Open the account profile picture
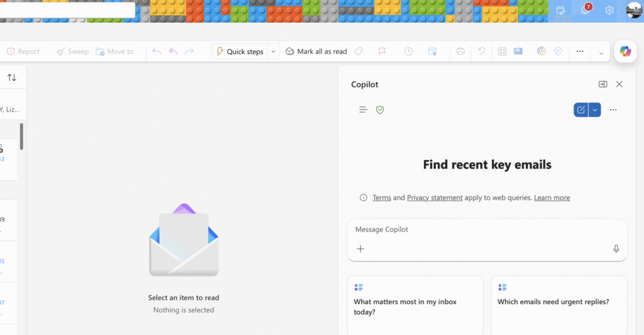644x335 pixels. point(634,10)
